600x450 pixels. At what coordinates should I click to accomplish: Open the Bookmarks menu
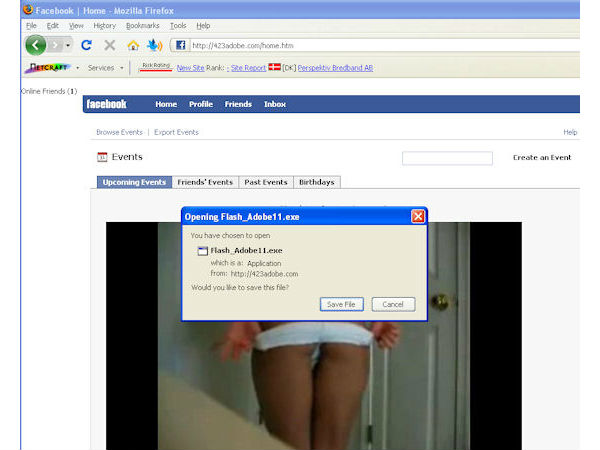pyautogui.click(x=143, y=26)
